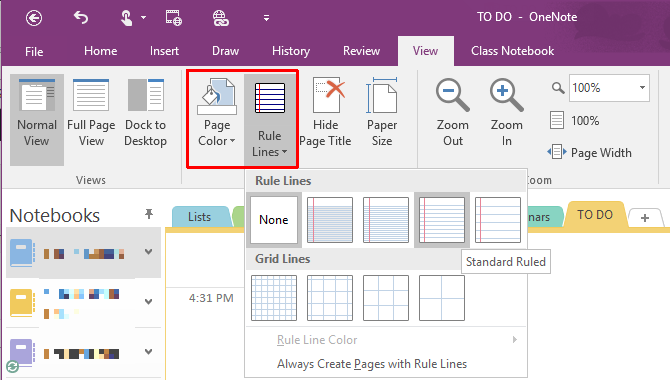This screenshot has width=670, height=380.
Task: Open the TO DO section tab
Action: point(595,214)
